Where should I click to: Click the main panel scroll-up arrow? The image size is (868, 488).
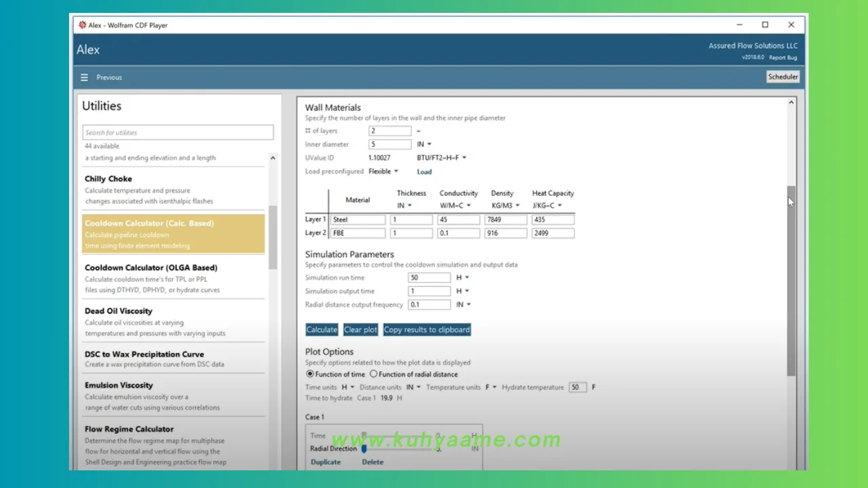click(x=791, y=103)
